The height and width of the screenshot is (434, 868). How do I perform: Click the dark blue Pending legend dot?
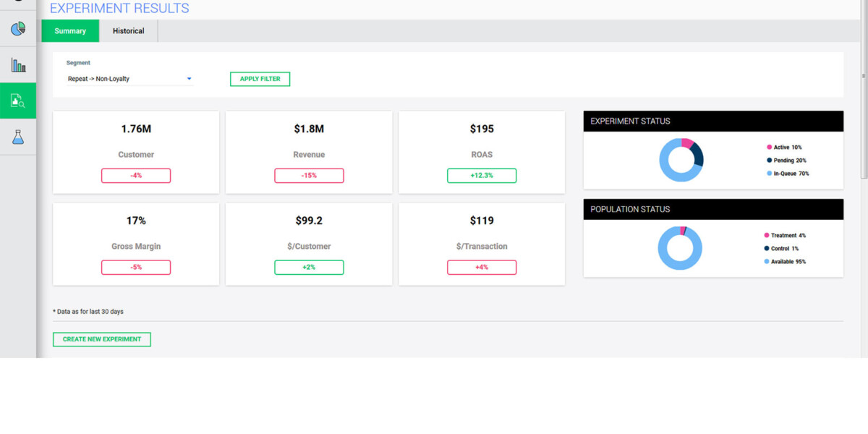pos(769,161)
